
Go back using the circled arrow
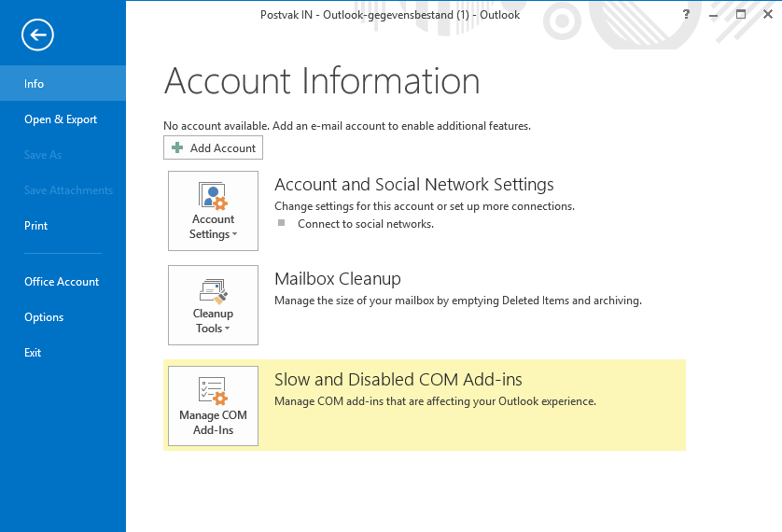point(37,35)
